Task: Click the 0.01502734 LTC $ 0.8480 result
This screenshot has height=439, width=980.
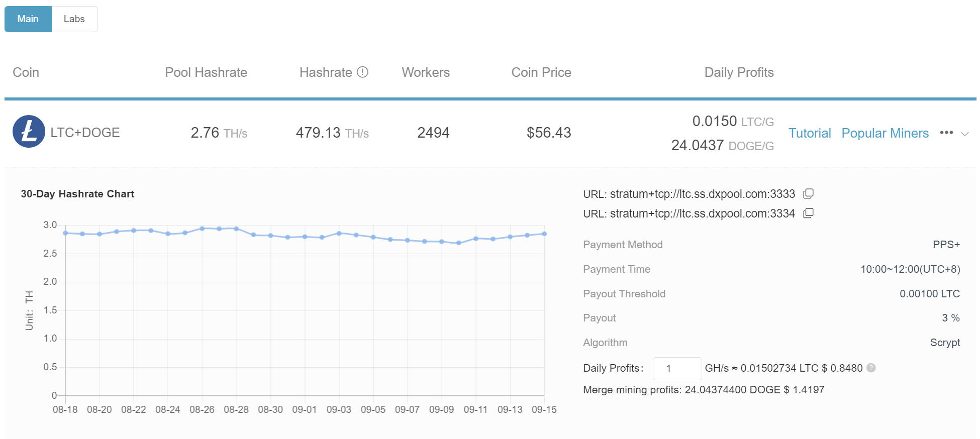Action: click(x=802, y=368)
